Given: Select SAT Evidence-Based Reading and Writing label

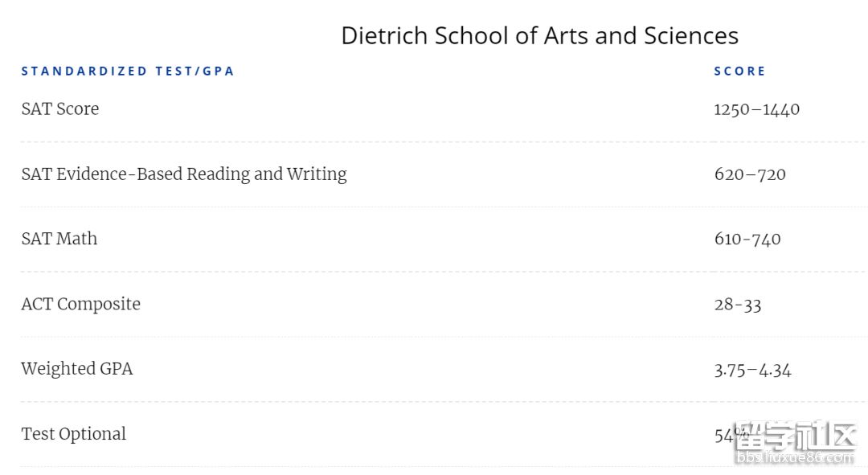Looking at the screenshot, I should click(x=184, y=174).
